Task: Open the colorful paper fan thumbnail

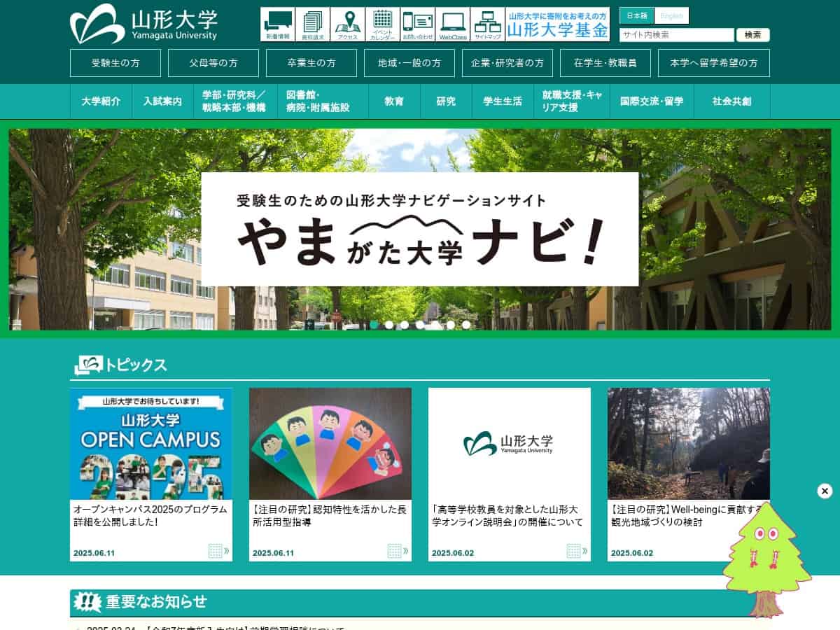Action: (330, 444)
